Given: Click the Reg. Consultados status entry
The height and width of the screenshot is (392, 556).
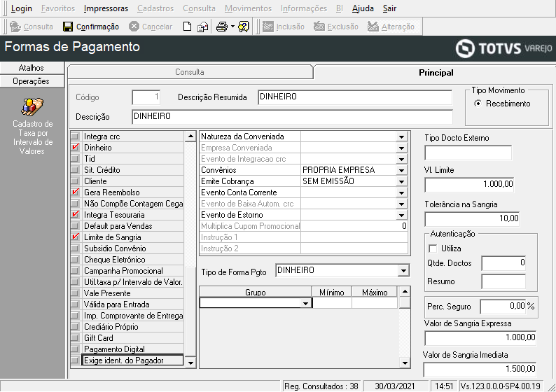Looking at the screenshot, I should point(321,386).
